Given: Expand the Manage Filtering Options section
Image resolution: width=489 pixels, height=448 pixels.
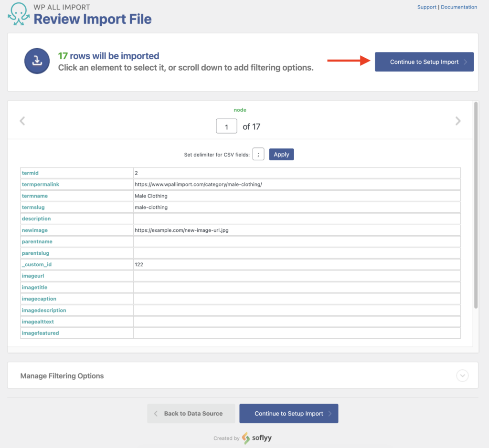Looking at the screenshot, I should (462, 375).
